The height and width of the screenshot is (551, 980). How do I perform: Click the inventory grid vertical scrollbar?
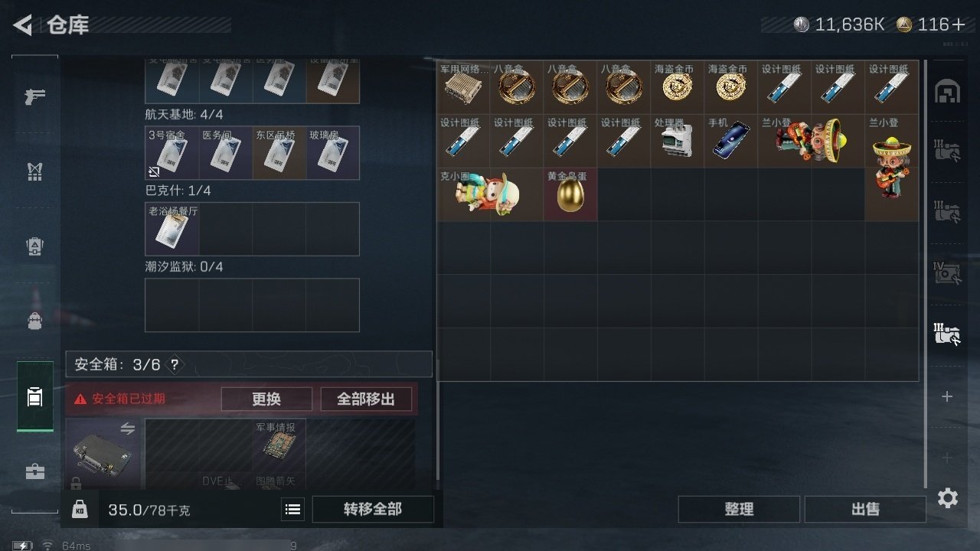tap(926, 274)
